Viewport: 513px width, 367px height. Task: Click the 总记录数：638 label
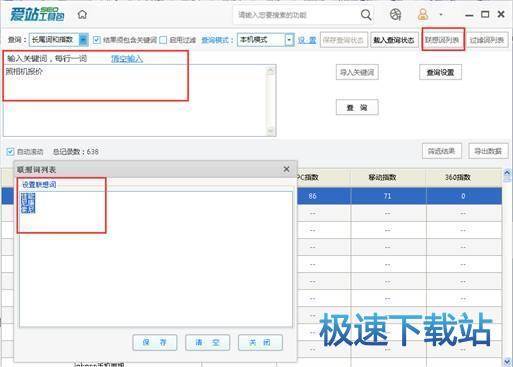click(76, 152)
